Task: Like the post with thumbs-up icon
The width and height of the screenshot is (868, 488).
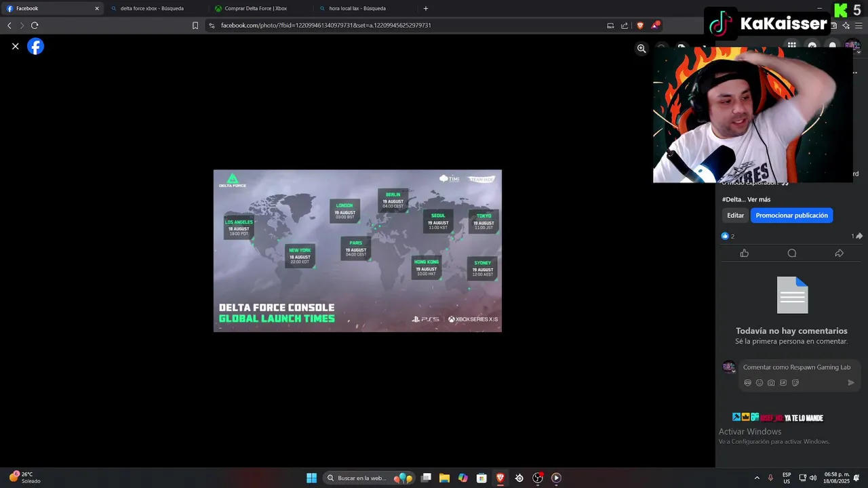Action: pos(744,253)
